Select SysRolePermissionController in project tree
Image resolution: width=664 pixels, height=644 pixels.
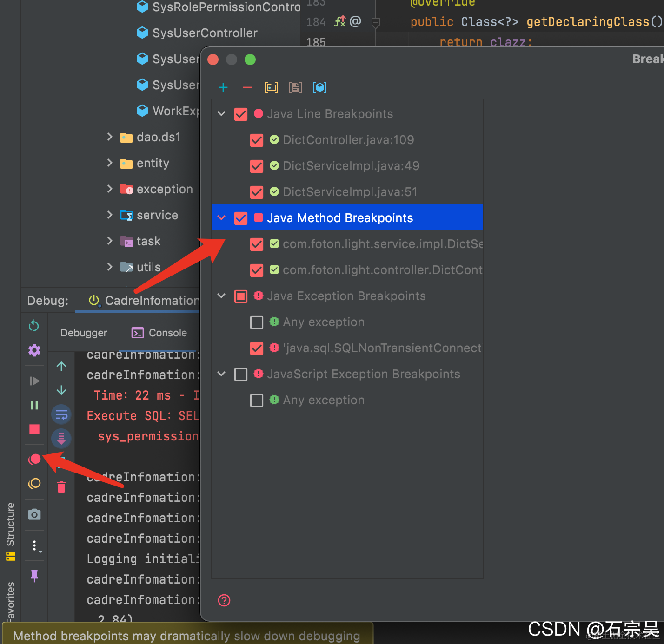(x=219, y=7)
